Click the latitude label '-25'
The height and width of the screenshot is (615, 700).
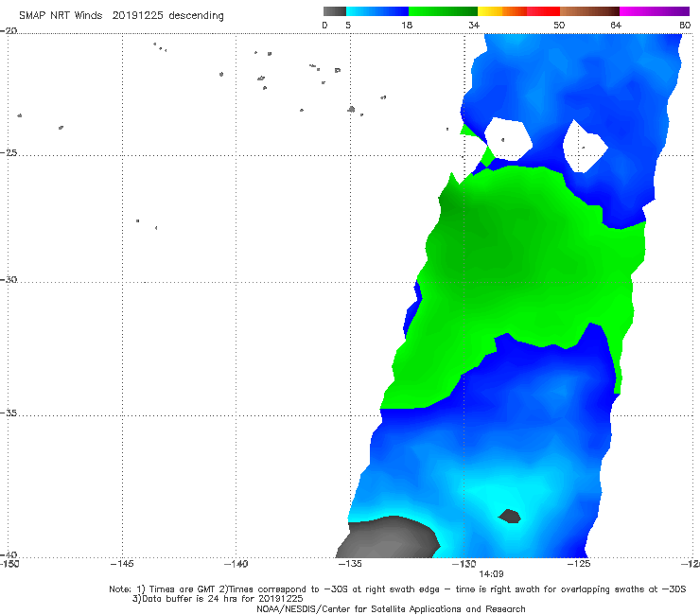pos(9,152)
